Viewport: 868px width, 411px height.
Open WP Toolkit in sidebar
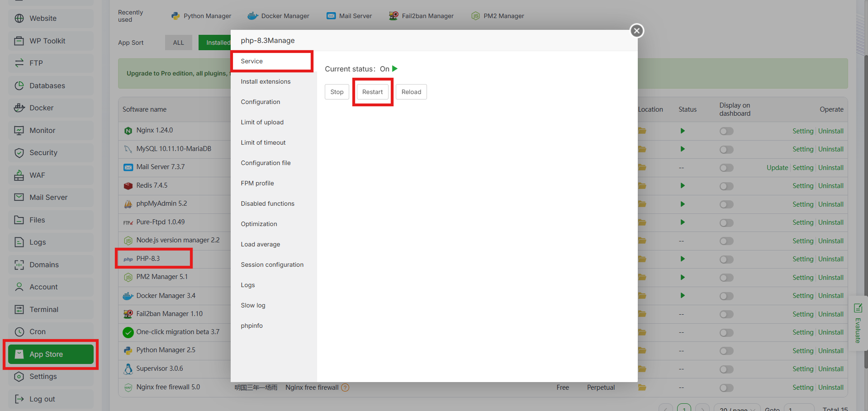point(51,41)
